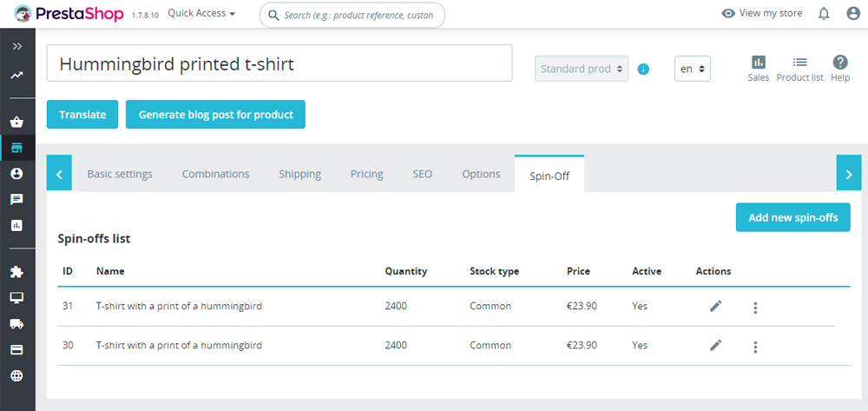The height and width of the screenshot is (411, 868).
Task: Click the Price column header
Action: point(578,271)
